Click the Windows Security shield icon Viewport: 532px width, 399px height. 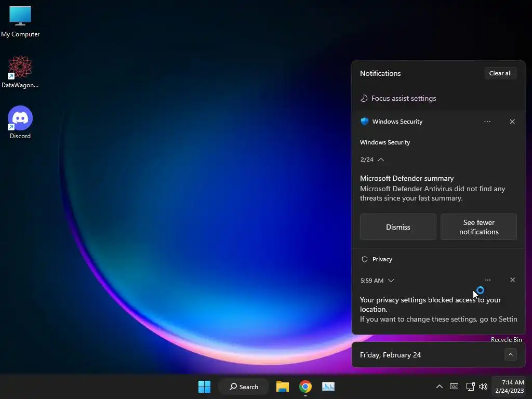364,122
